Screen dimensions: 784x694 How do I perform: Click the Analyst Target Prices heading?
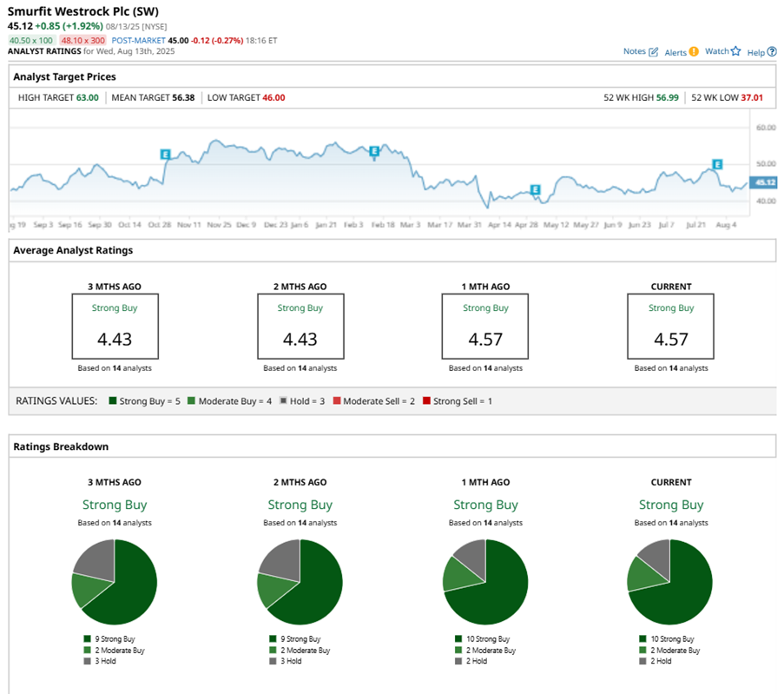(x=64, y=76)
